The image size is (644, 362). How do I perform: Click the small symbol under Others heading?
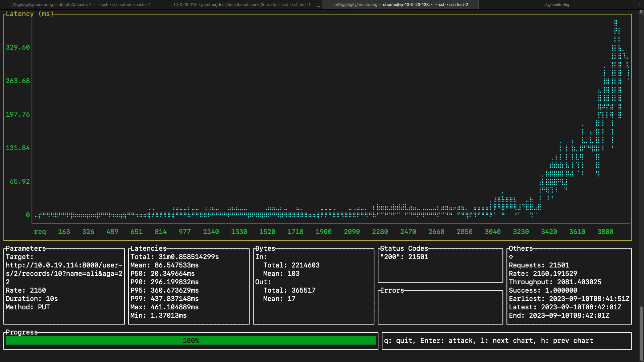(511, 257)
